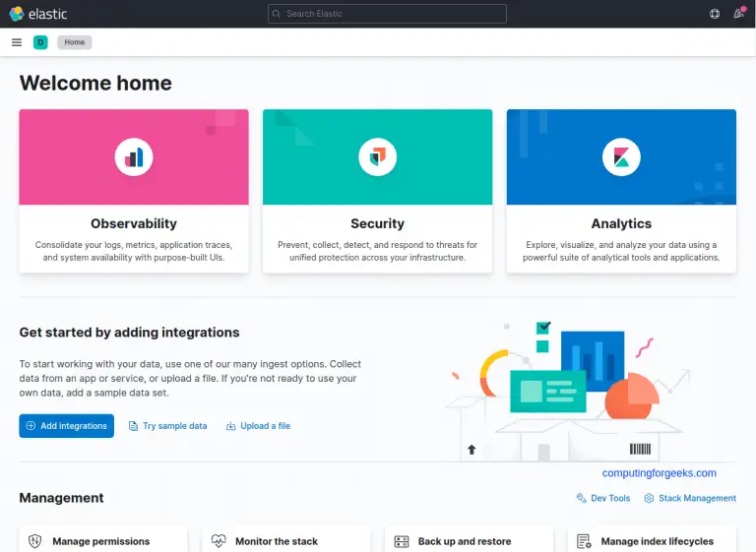Screen dimensions: 756x552
Task: Open the newsfeed notifications icon
Action: [x=738, y=14]
